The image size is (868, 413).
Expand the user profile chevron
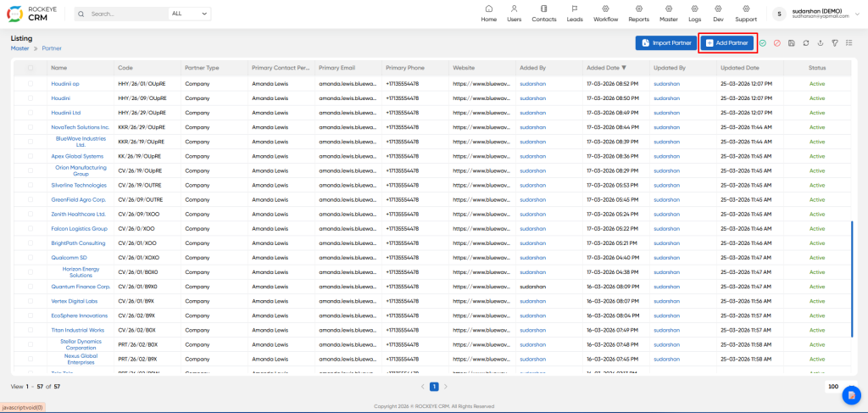pos(858,14)
